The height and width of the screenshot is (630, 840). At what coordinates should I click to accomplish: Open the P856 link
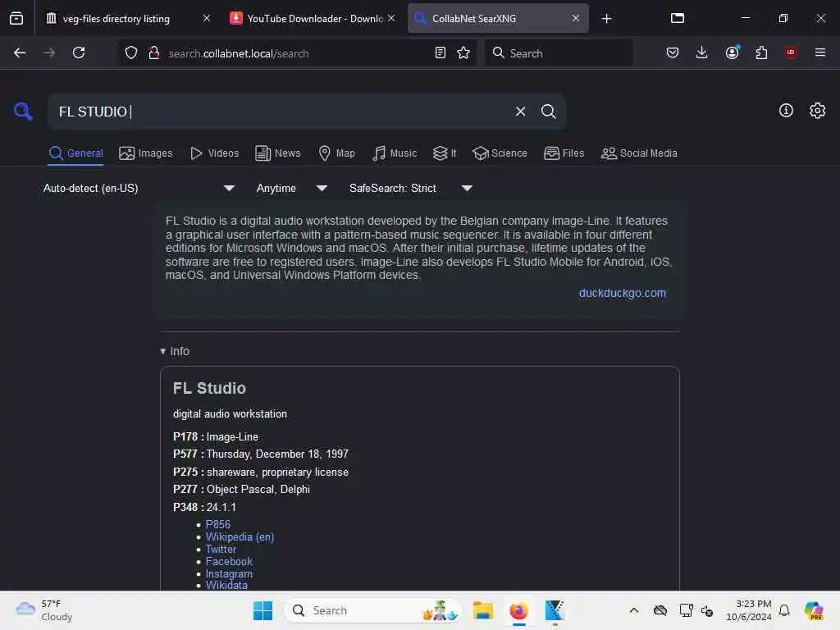[217, 524]
